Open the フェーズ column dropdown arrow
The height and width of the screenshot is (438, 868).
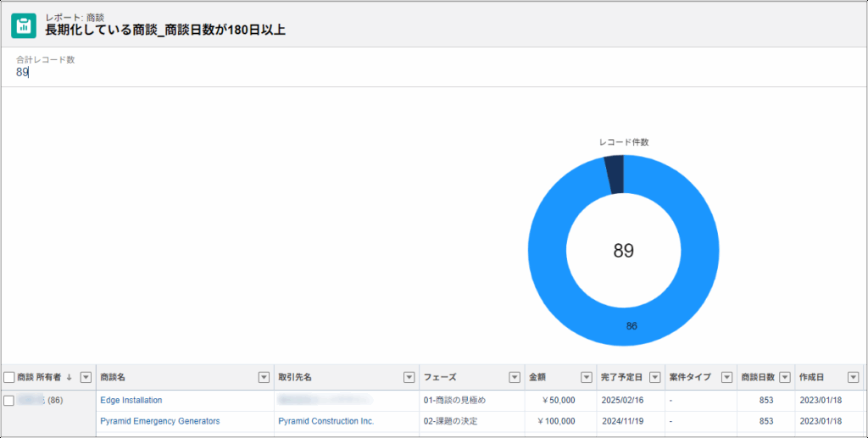(x=514, y=378)
